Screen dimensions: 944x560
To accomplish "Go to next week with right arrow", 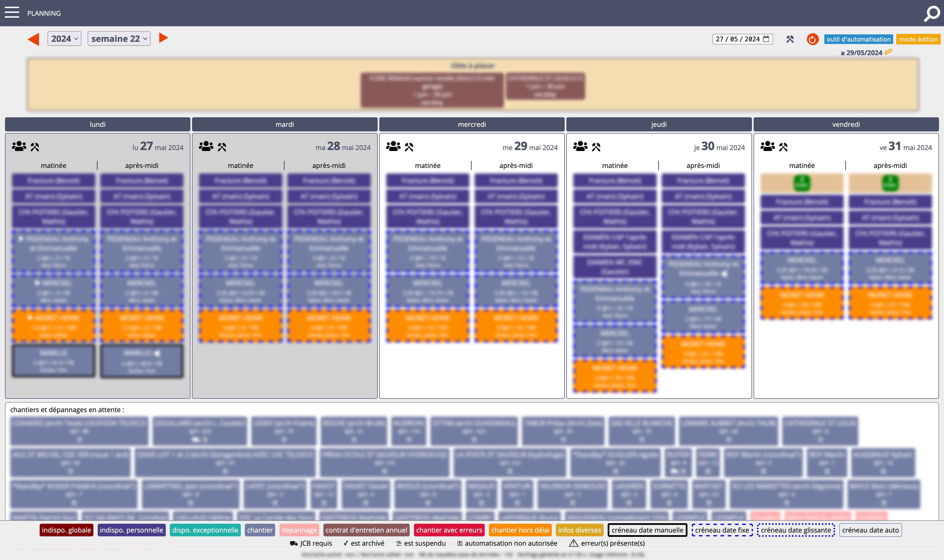I will (163, 38).
